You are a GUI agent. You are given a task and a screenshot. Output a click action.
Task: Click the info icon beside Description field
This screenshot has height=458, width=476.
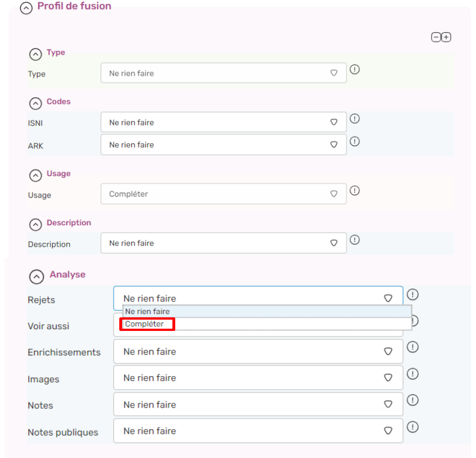[x=354, y=240]
